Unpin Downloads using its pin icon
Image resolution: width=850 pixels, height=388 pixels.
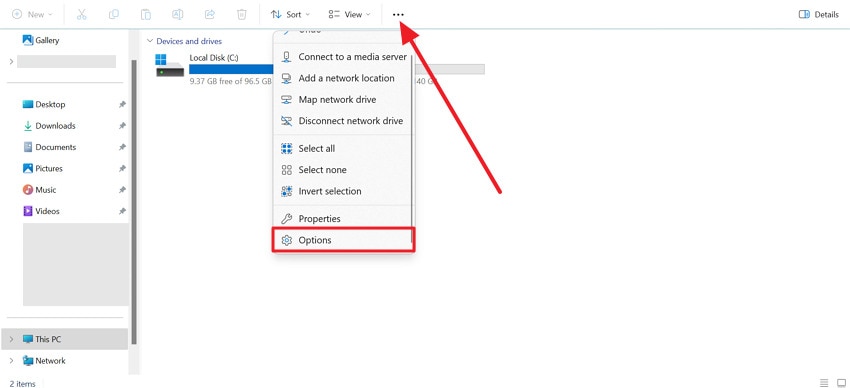point(123,126)
